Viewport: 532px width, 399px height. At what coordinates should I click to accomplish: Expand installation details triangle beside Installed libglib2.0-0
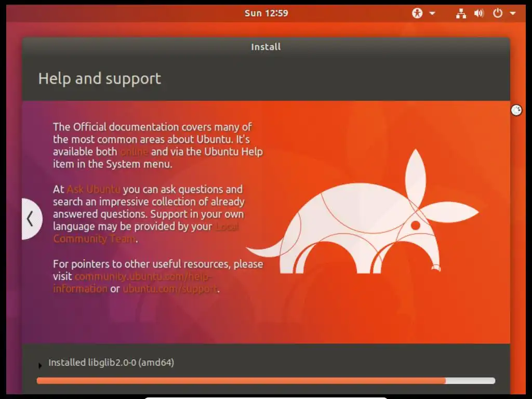[x=40, y=365]
